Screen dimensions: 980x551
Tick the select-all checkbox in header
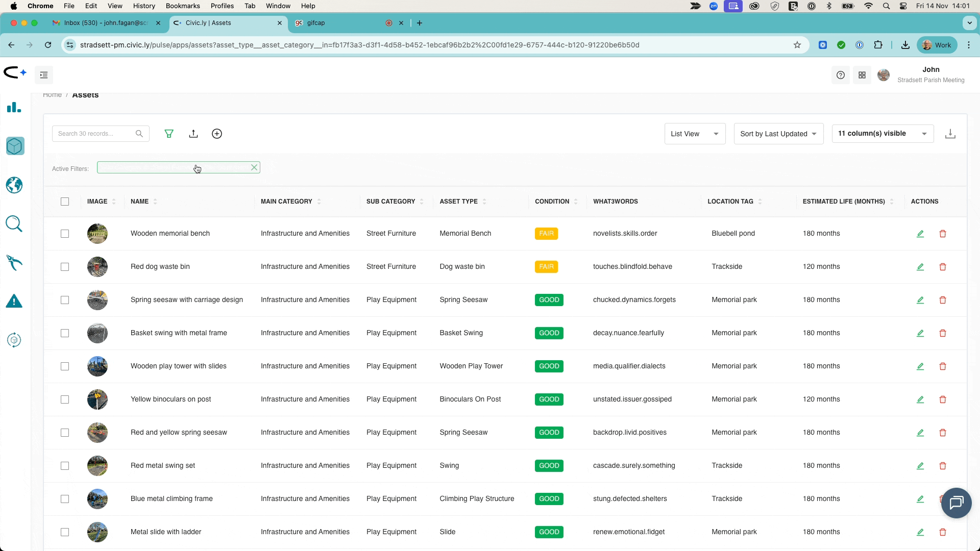(65, 202)
